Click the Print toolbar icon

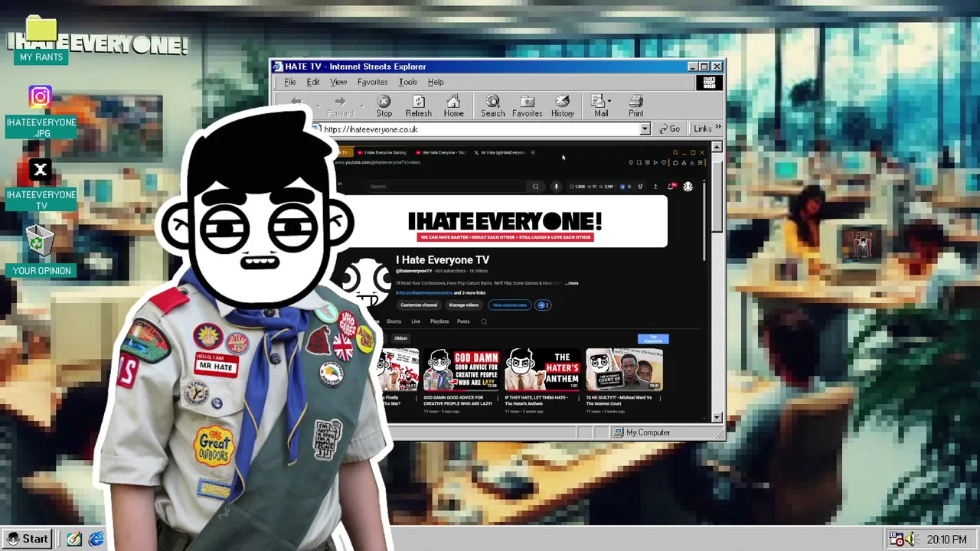tap(635, 106)
